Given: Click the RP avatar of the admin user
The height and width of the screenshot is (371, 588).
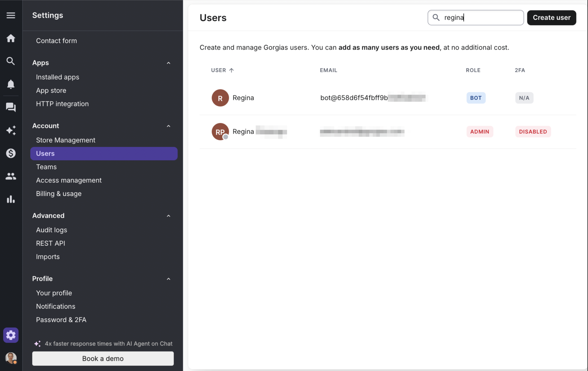Looking at the screenshot, I should coord(220,132).
